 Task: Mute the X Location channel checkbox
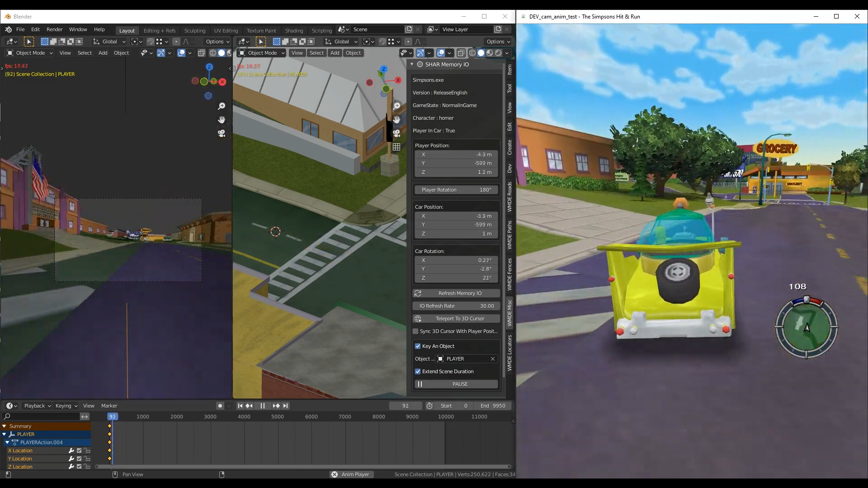[x=79, y=450]
